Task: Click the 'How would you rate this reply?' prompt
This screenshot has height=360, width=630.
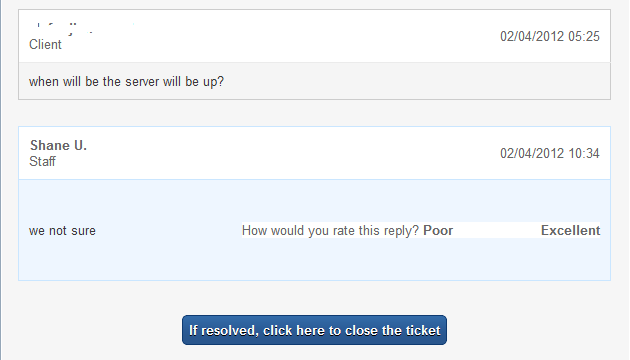Action: click(x=330, y=231)
